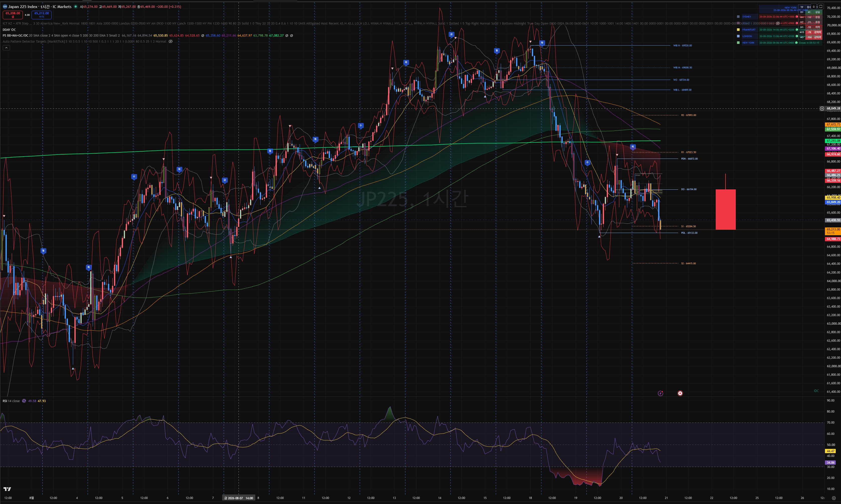Click the 'R2 - 67893.00' pivot label
Screen dimensions: 841x504
coord(688,115)
